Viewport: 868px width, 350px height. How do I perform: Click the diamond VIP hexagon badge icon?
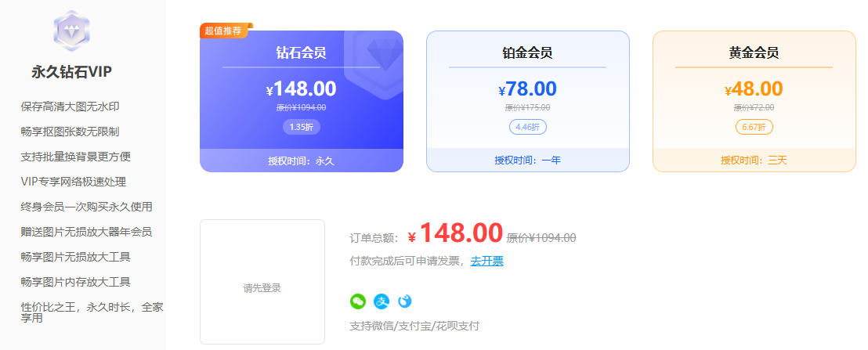71,31
